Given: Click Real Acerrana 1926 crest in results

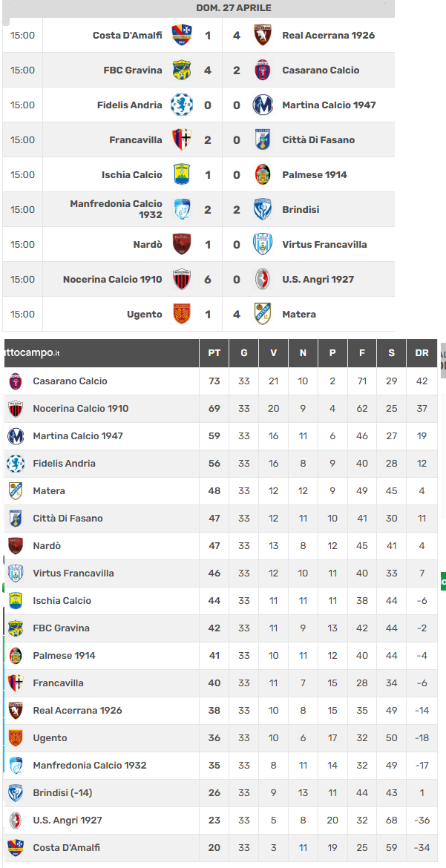Looking at the screenshot, I should 263,35.
